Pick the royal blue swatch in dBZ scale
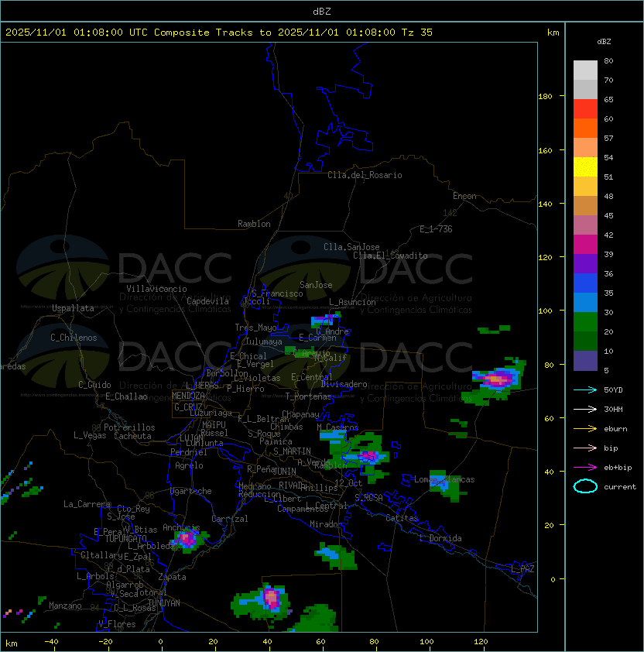The width and height of the screenshot is (644, 652). pyautogui.click(x=585, y=283)
